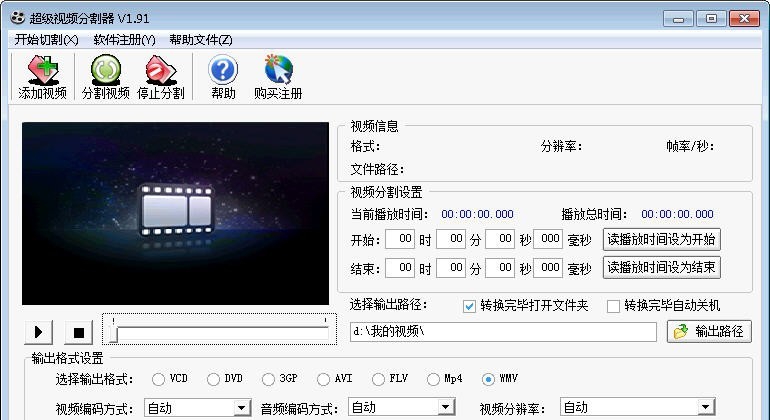This screenshot has width=770, height=420.
Task: Click the 帧率/秒: label
Action: [690, 146]
